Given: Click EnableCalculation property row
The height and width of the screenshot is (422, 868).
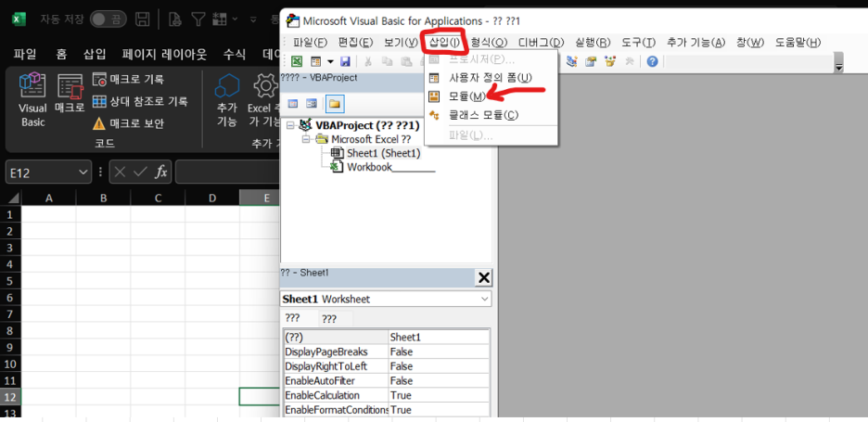Looking at the screenshot, I should 387,395.
